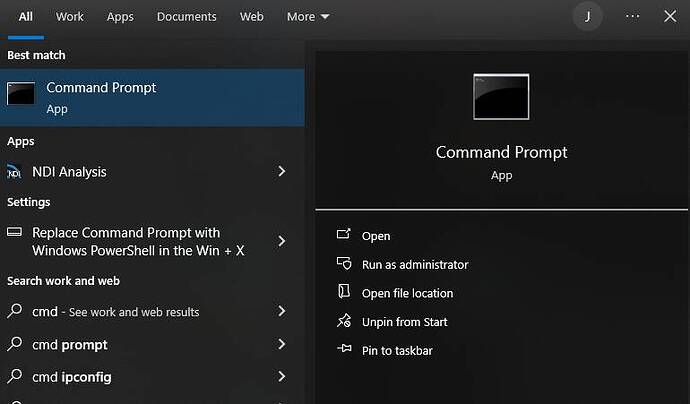The height and width of the screenshot is (404, 690).
Task: Select cmd See work and web results
Action: click(x=115, y=312)
